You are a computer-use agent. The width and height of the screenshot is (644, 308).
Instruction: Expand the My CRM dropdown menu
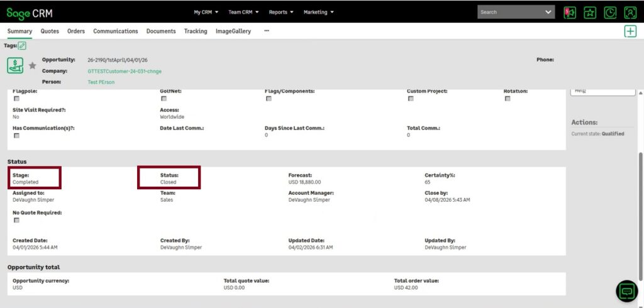pos(206,12)
